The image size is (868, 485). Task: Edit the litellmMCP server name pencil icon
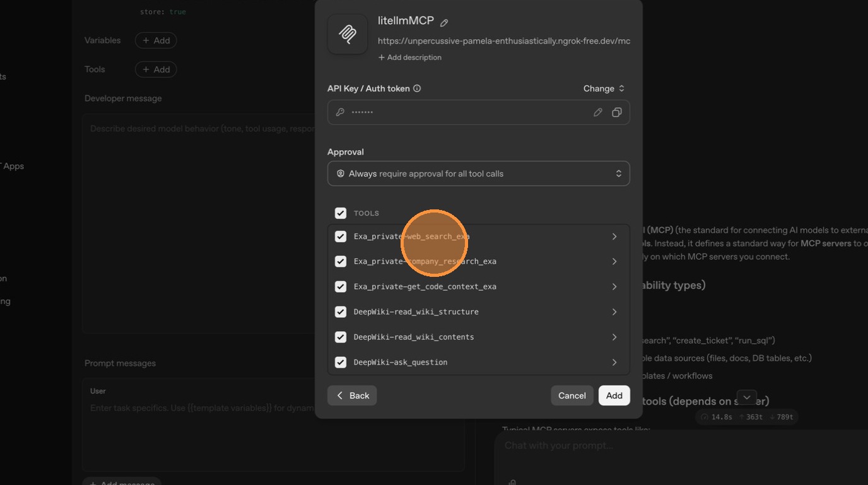(x=444, y=23)
